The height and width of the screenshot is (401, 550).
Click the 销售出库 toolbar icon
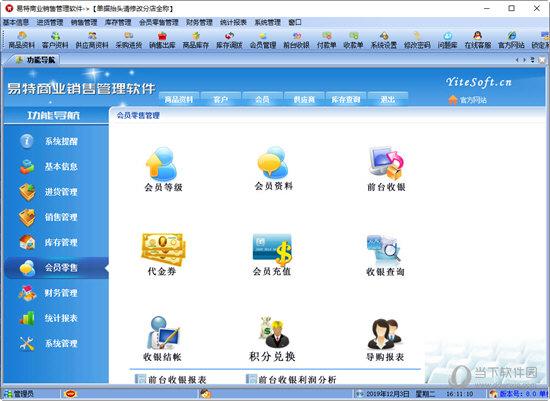pos(162,40)
